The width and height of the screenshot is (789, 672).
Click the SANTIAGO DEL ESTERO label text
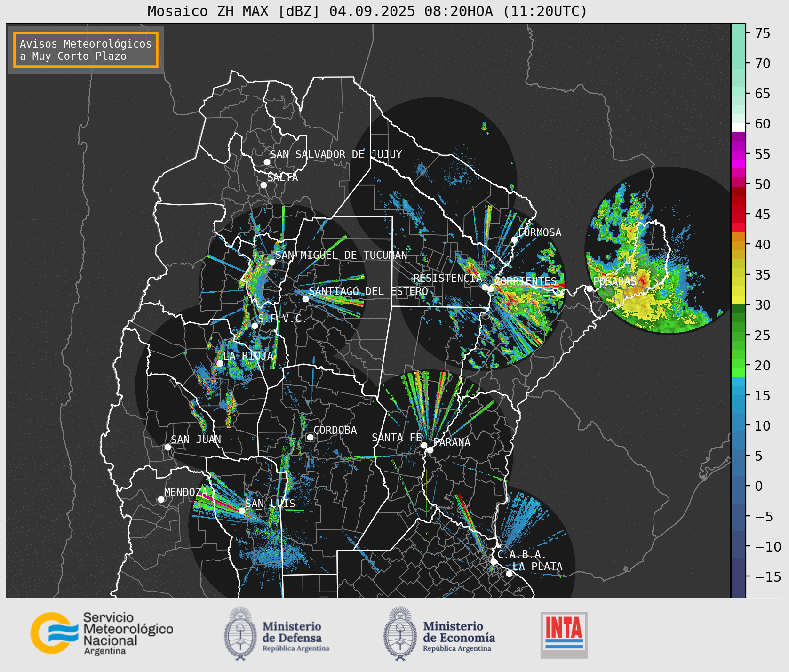point(368,291)
